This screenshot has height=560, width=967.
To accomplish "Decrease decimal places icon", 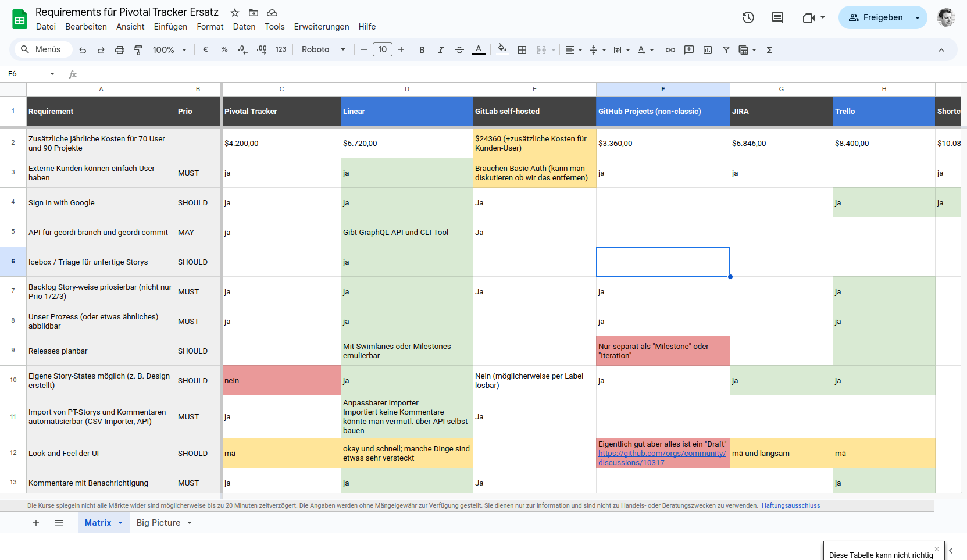I will click(243, 49).
